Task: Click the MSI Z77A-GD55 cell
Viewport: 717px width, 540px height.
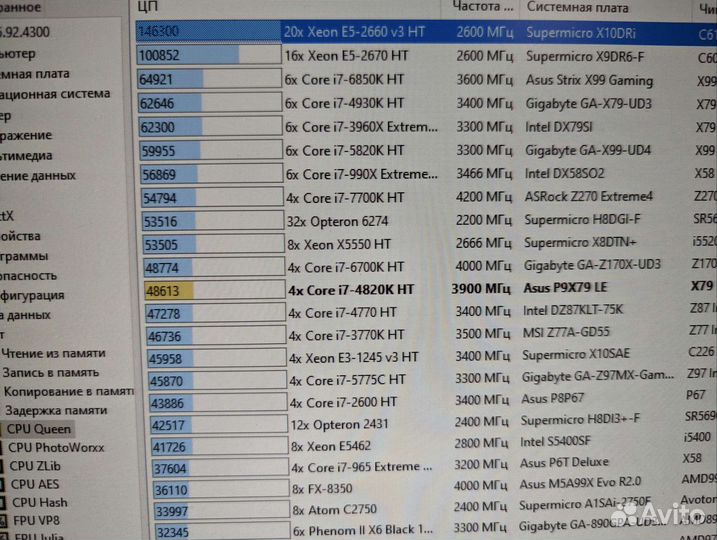Action: [566, 332]
